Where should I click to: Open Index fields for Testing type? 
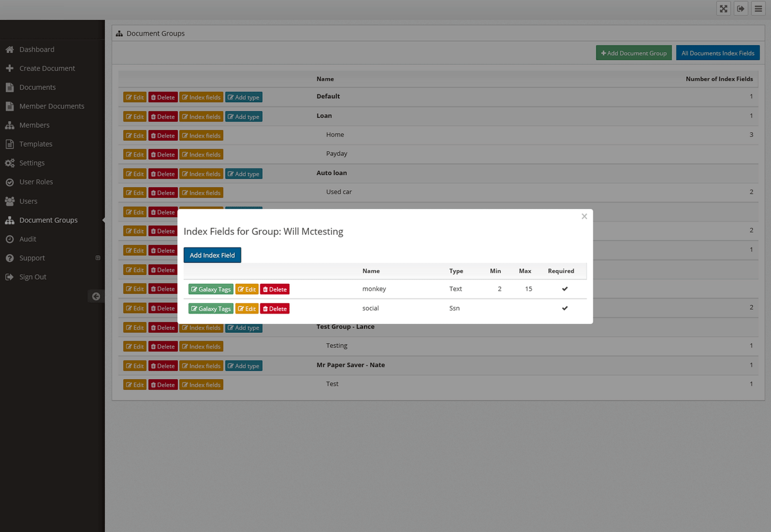[x=201, y=347]
